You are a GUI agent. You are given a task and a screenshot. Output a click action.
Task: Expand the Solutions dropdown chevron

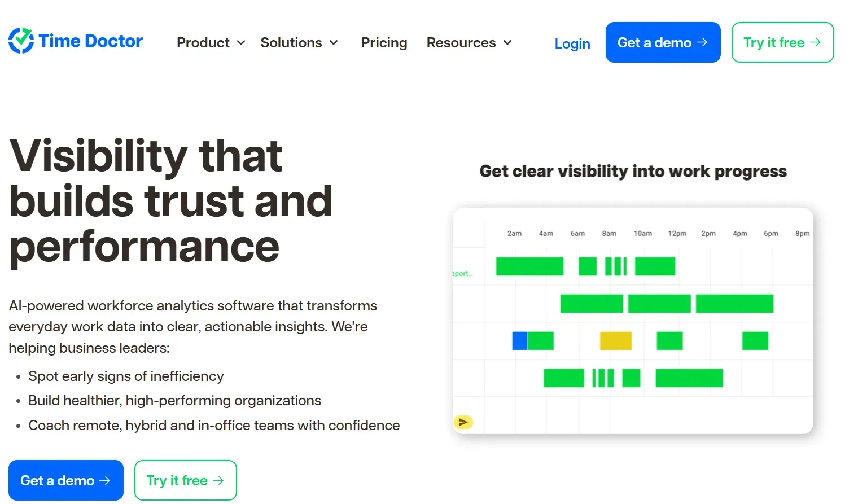(334, 43)
